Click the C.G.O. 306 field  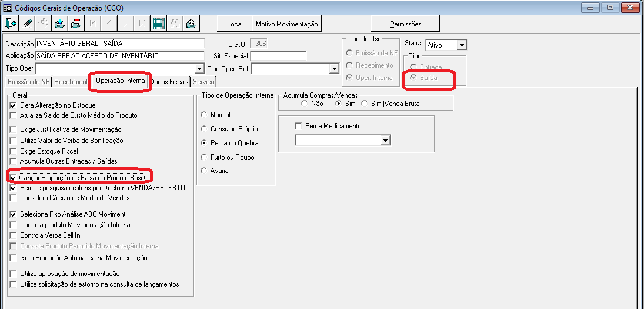pyautogui.click(x=259, y=44)
